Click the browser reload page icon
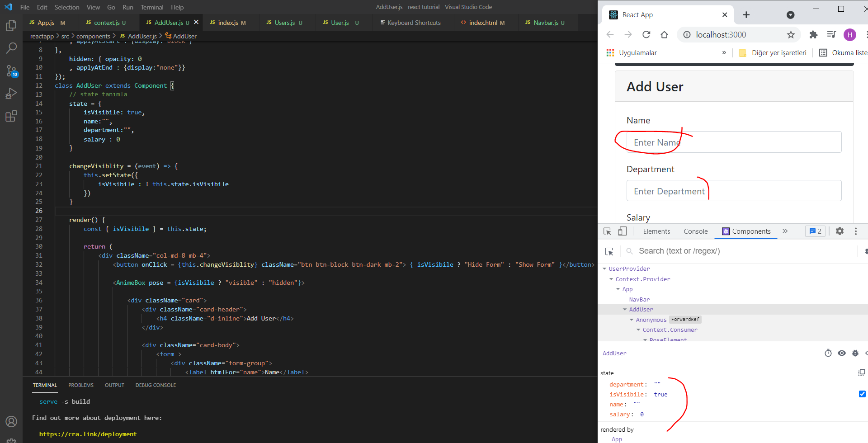Image resolution: width=868 pixels, height=443 pixels. pyautogui.click(x=646, y=35)
